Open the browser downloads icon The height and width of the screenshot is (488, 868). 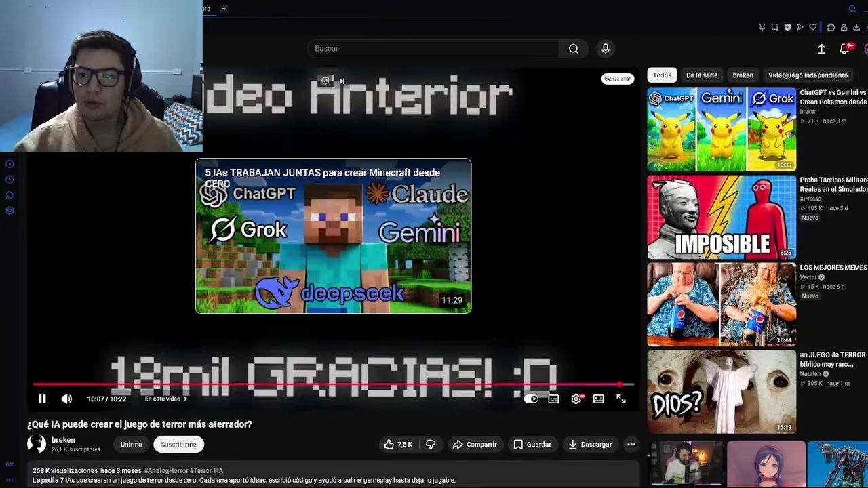point(856,27)
